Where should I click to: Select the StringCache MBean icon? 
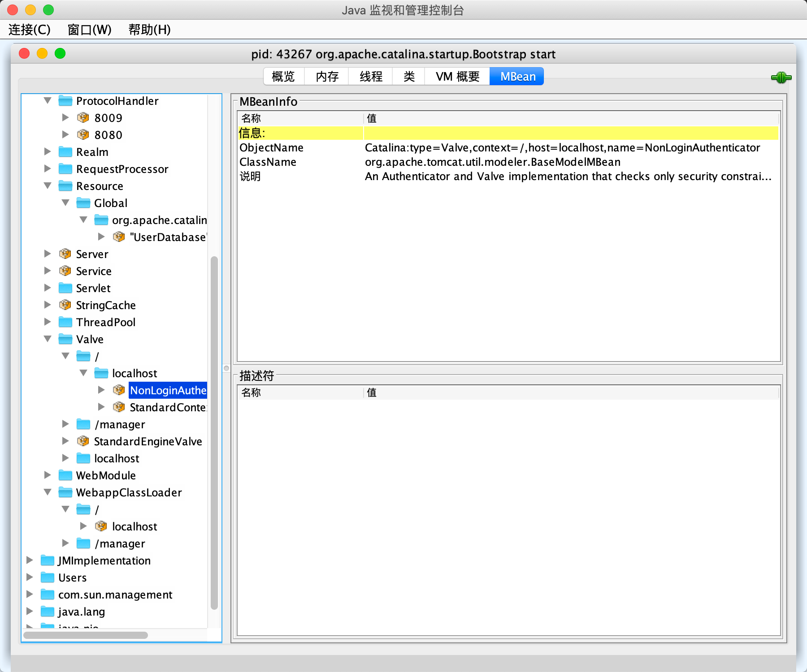click(65, 305)
